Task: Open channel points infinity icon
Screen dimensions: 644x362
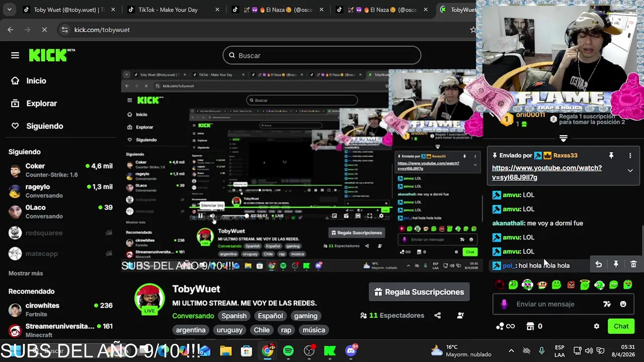Action: tap(505, 326)
